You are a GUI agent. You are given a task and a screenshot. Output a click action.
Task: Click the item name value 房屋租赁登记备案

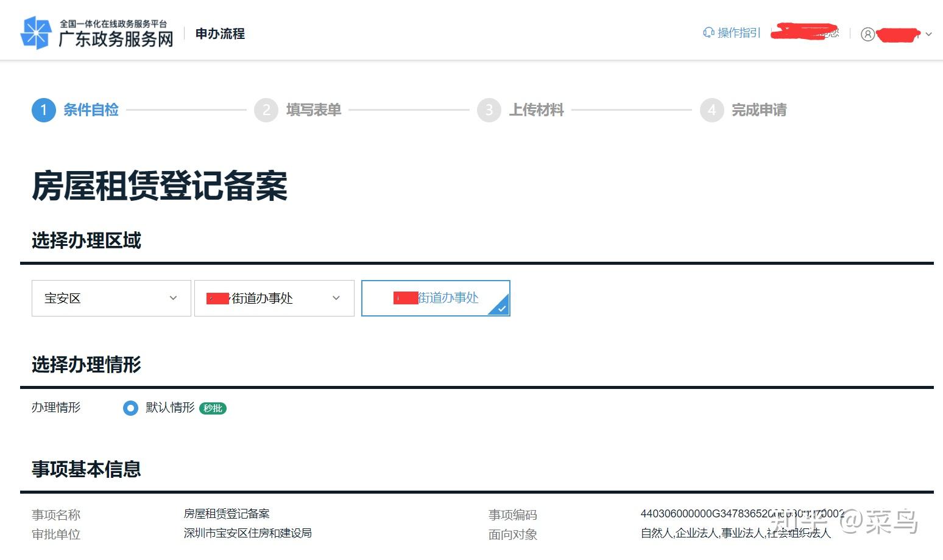coord(227,514)
